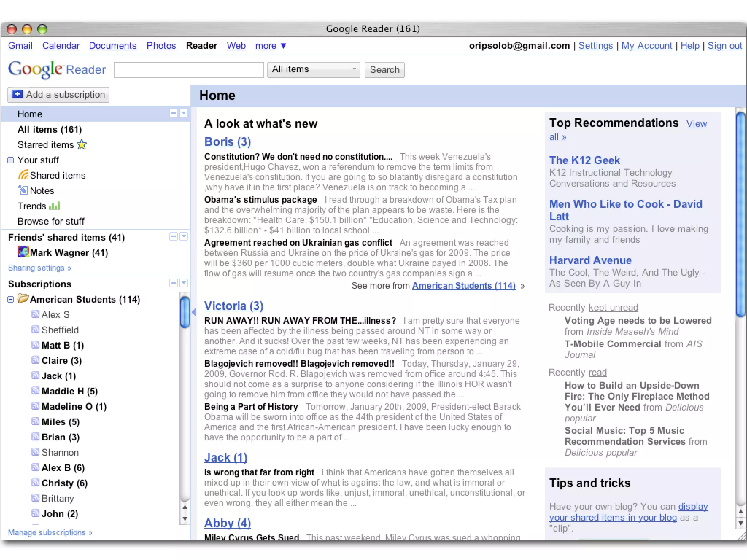Click the main content scrollbar up arrow
This screenshot has height=560, width=747.
tap(740, 512)
